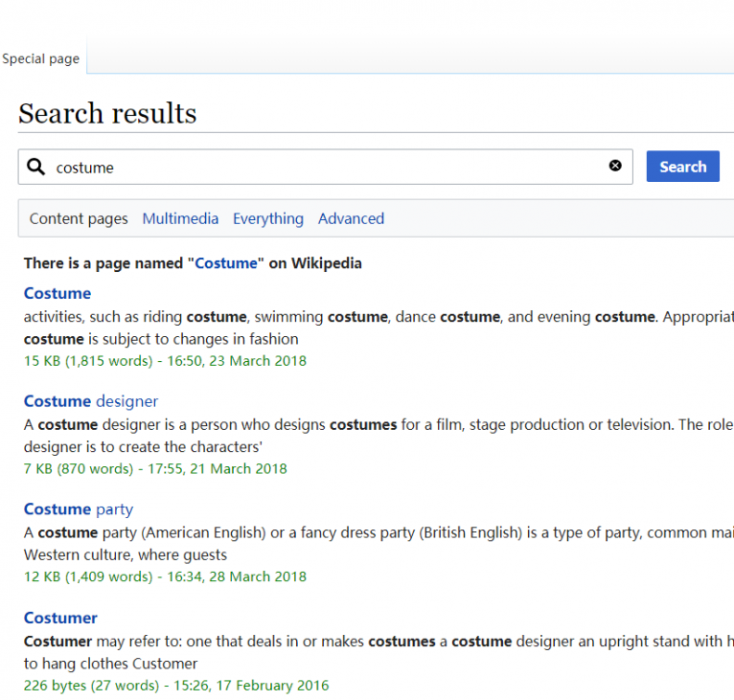This screenshot has height=700, width=734.
Task: Focus the search field containing "costume"
Action: coord(316,168)
